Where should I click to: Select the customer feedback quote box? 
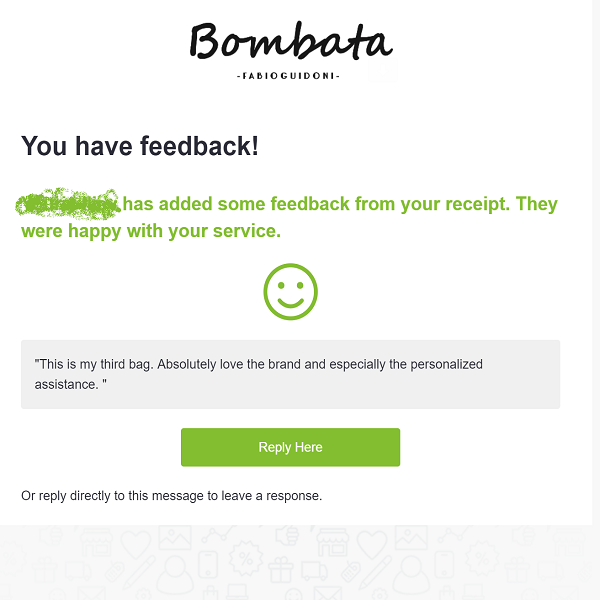(x=290, y=374)
